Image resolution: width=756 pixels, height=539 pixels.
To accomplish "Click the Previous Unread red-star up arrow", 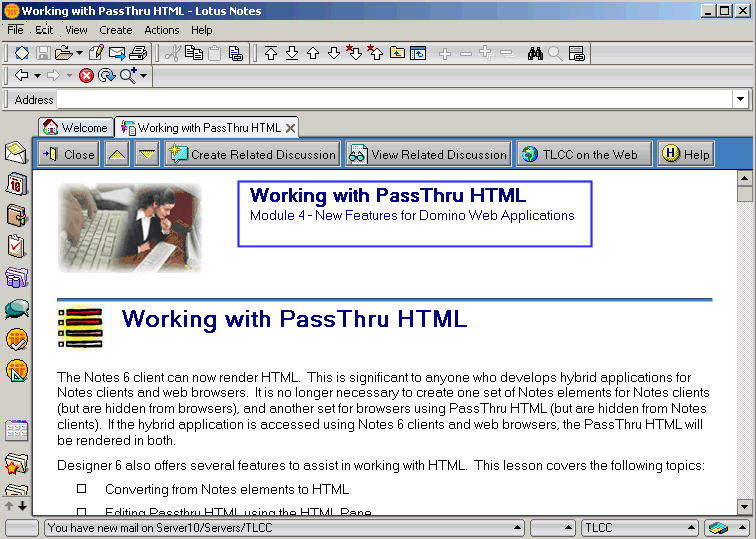I will coord(375,53).
